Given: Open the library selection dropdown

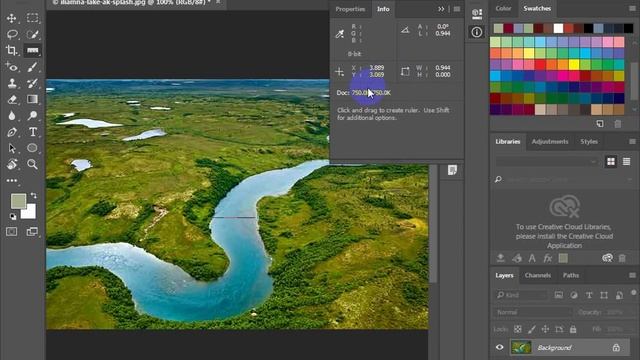Looking at the screenshot, I should pos(547,162).
